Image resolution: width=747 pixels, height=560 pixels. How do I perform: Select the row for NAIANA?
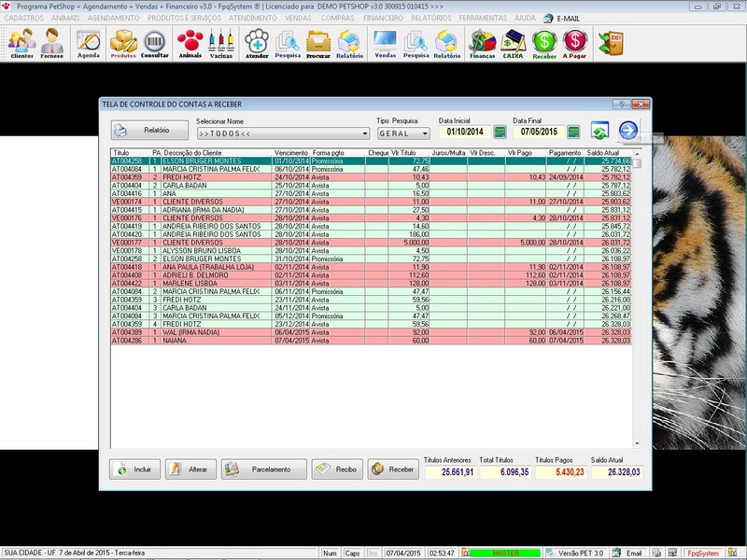pos(371,341)
